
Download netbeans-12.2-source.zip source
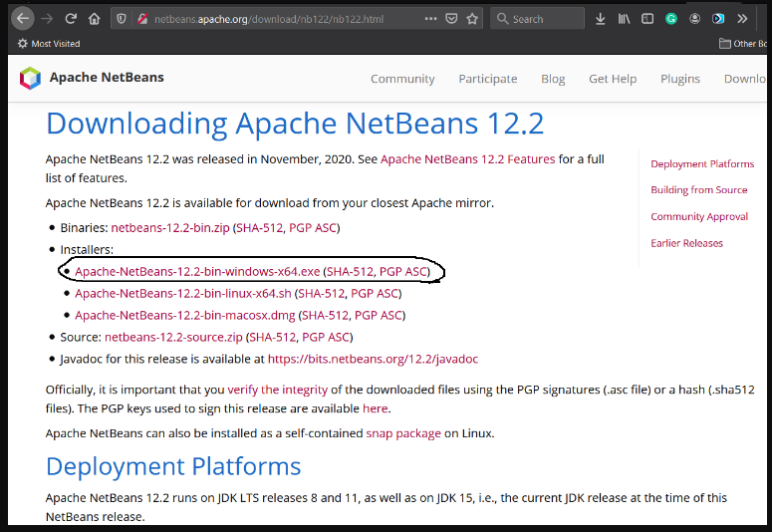click(x=173, y=337)
